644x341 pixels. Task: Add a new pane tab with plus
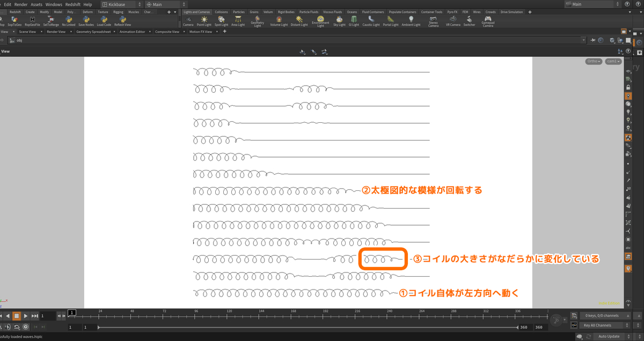(x=224, y=32)
